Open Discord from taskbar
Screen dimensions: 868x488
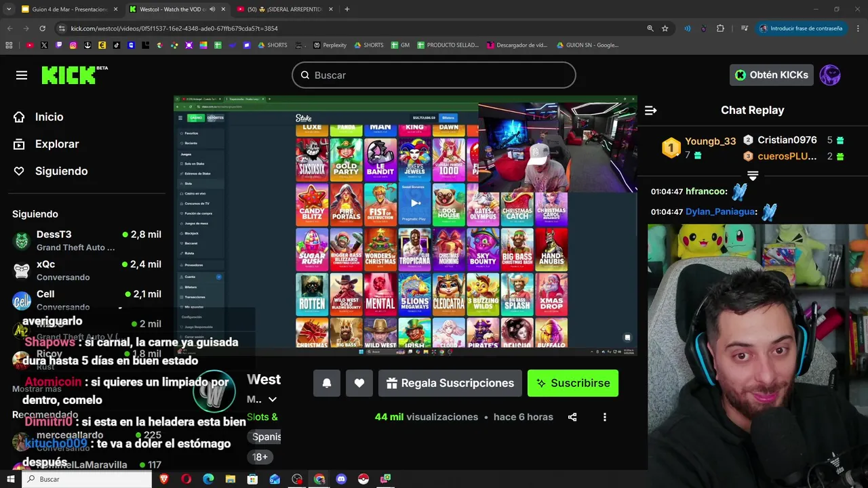341,479
